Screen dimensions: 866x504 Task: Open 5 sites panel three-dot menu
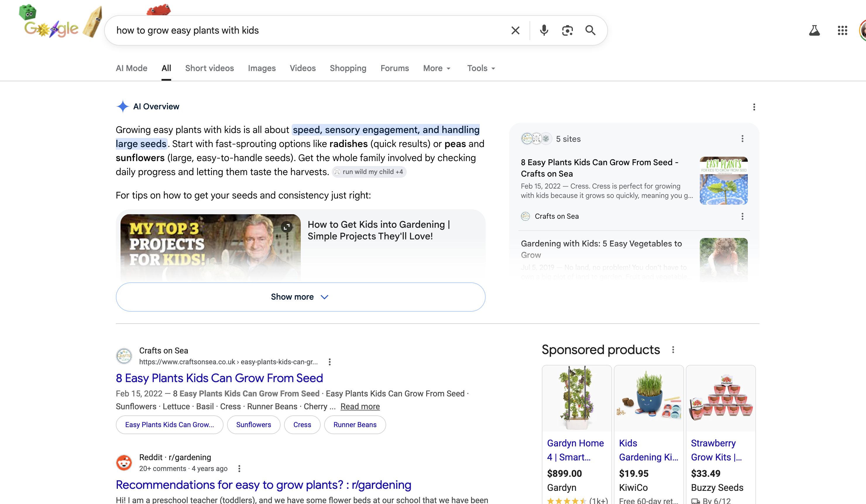point(742,139)
